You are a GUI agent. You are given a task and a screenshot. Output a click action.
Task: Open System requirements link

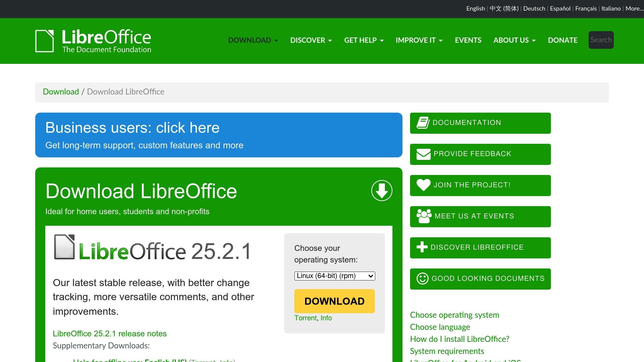pos(447,351)
